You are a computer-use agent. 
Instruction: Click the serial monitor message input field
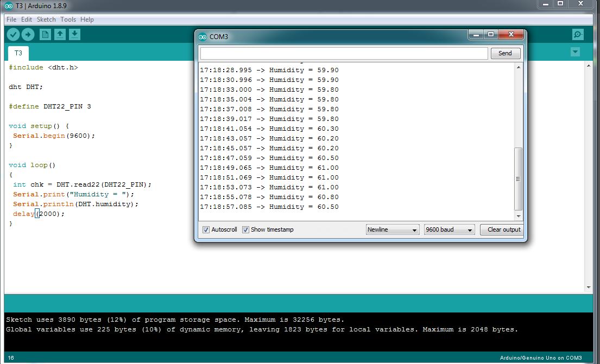tap(344, 54)
